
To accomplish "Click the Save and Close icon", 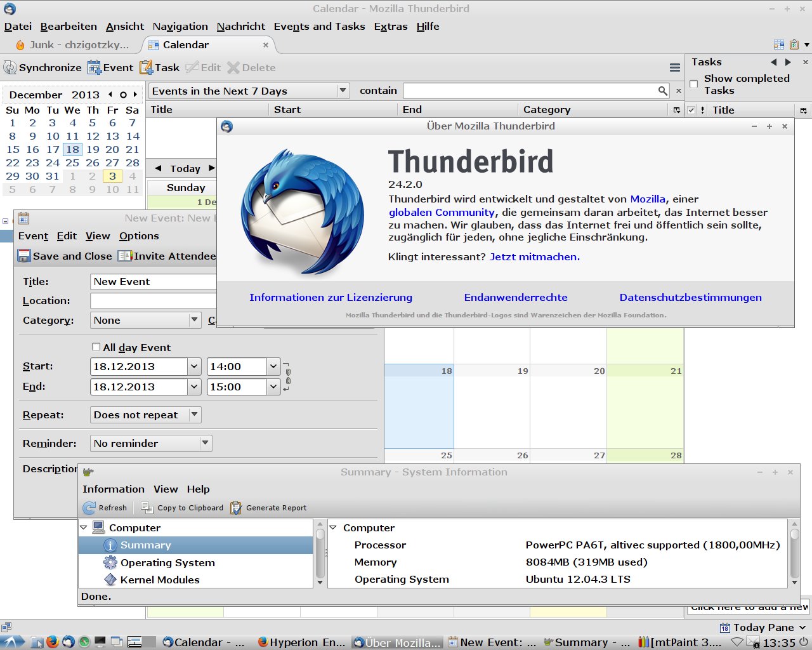I will [24, 256].
